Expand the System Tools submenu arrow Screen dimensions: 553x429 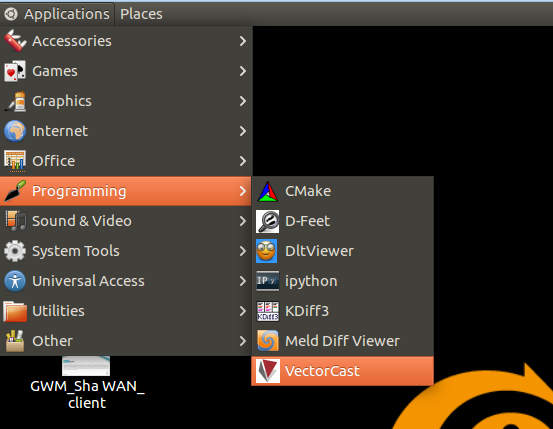[243, 251]
